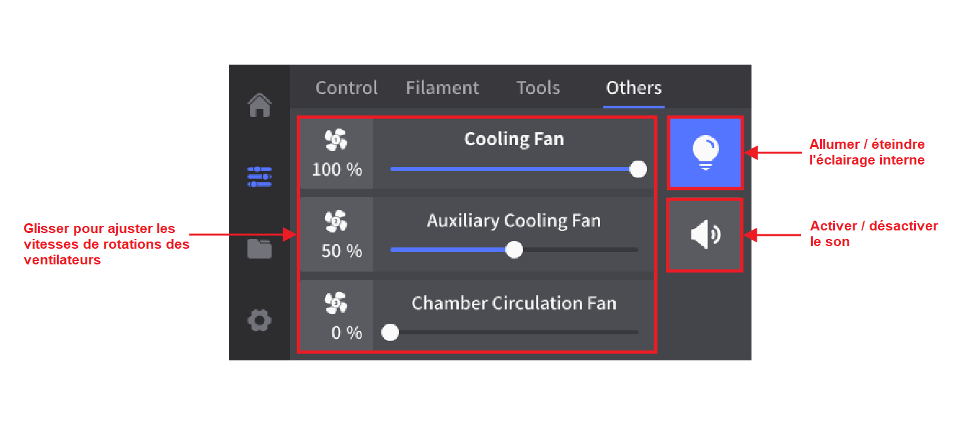The height and width of the screenshot is (425, 980).
Task: Click the Chamber Circulation Fan slider handle
Action: pos(390,332)
